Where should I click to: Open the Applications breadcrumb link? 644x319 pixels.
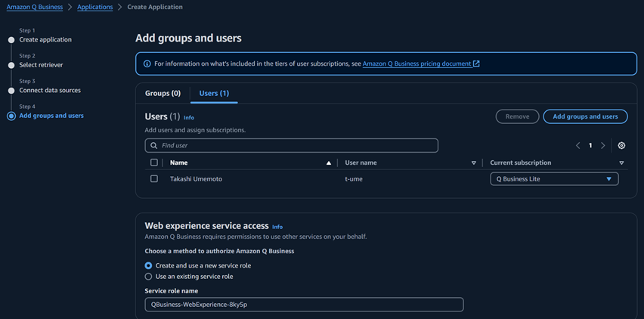pos(95,7)
